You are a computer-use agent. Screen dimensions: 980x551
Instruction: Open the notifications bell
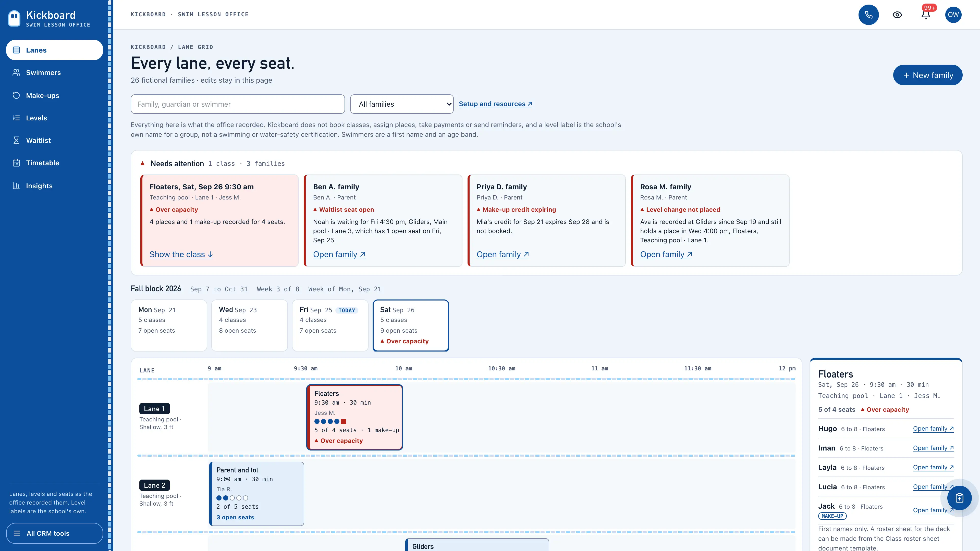point(926,15)
